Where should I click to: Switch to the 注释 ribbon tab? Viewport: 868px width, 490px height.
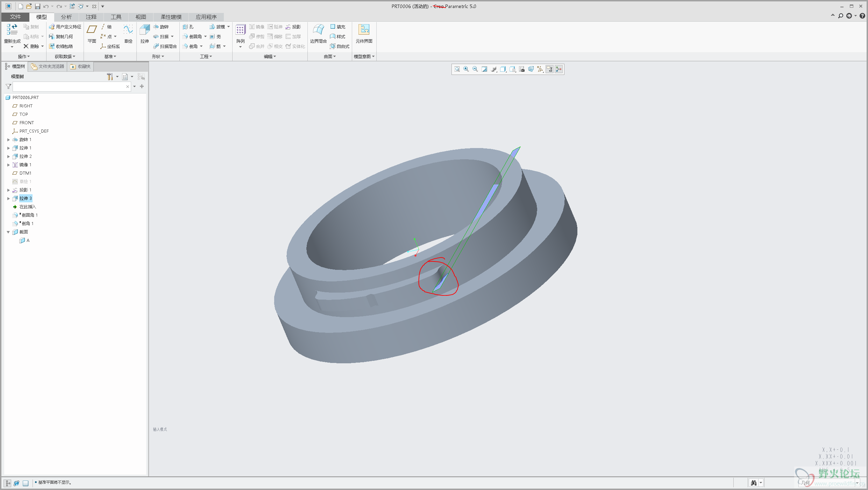click(x=91, y=17)
